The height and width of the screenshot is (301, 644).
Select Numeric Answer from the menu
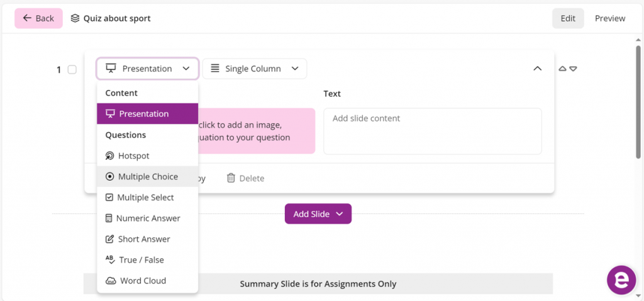[148, 219]
